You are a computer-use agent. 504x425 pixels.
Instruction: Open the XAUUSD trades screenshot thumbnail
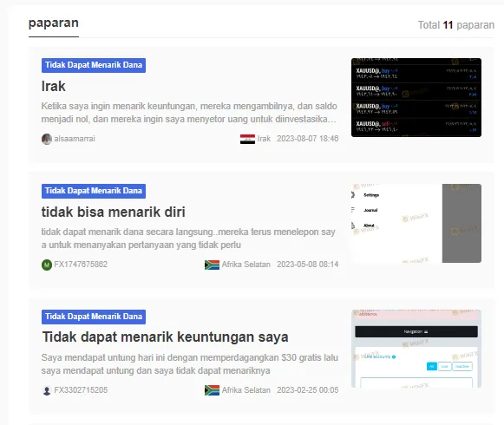tap(416, 97)
